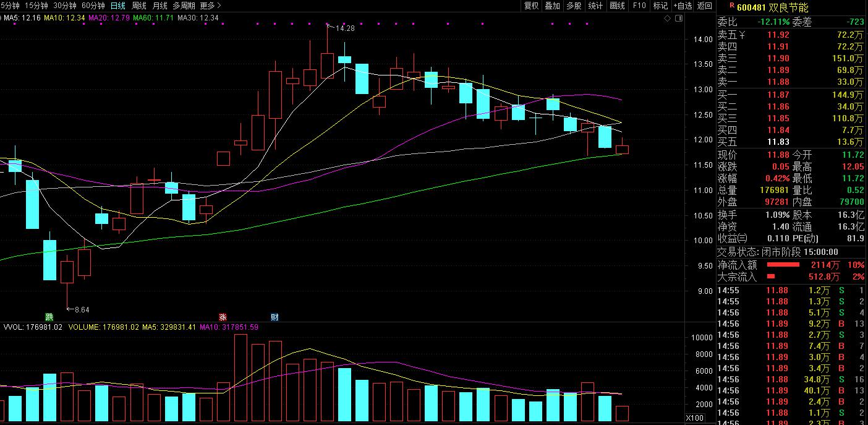Toggle 复权 price adjustment
This screenshot has width=868, height=425.
coord(531,6)
